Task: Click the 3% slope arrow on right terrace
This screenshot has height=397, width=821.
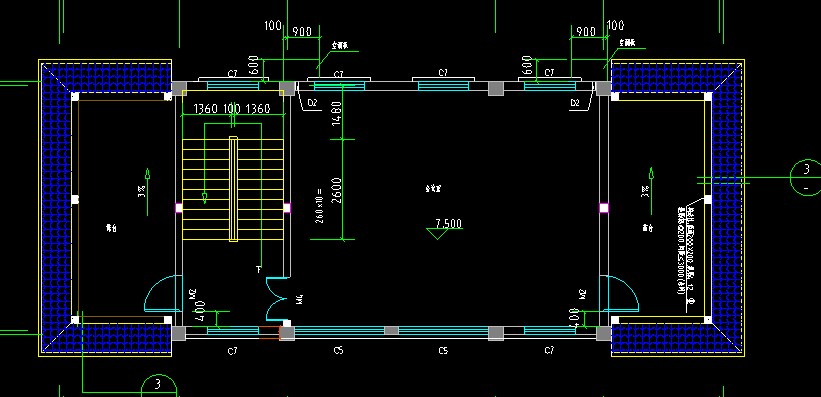Action: (x=651, y=191)
